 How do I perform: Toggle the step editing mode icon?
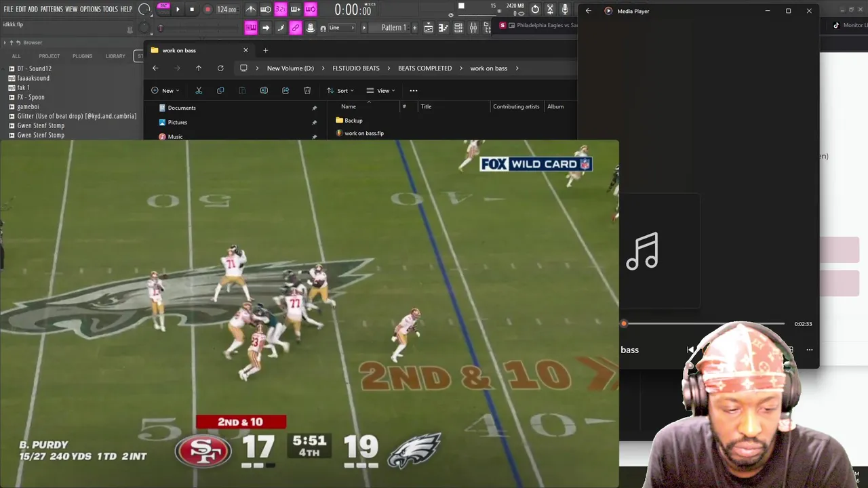tap(281, 28)
